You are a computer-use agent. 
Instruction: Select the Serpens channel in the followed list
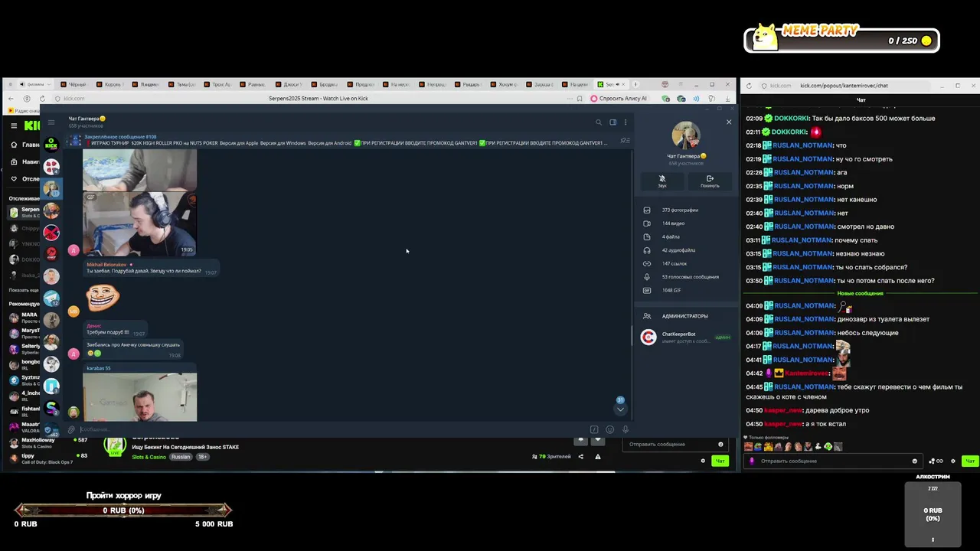click(24, 212)
